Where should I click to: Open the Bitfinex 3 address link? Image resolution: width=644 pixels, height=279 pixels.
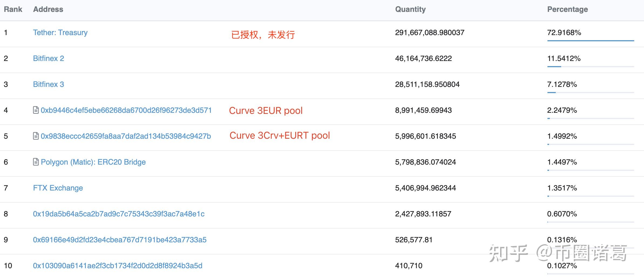pyautogui.click(x=49, y=84)
